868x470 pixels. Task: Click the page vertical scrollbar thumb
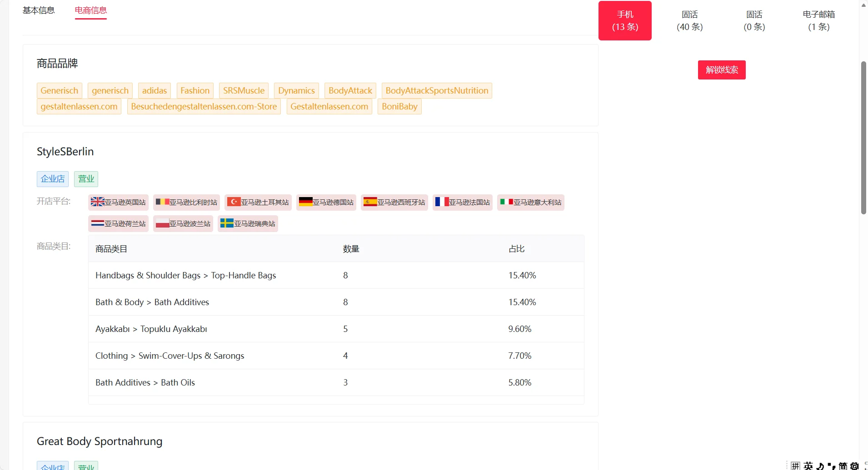[x=863, y=138]
